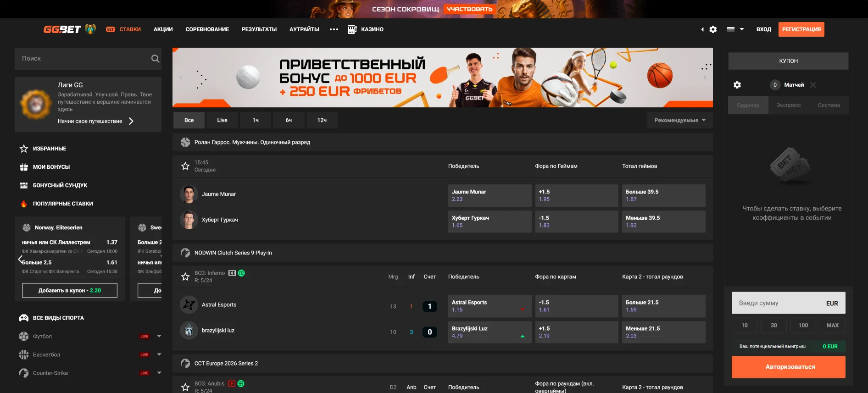Viewport: 868px width, 393px height.
Task: Show previous promo banner slide
Action: (x=181, y=77)
